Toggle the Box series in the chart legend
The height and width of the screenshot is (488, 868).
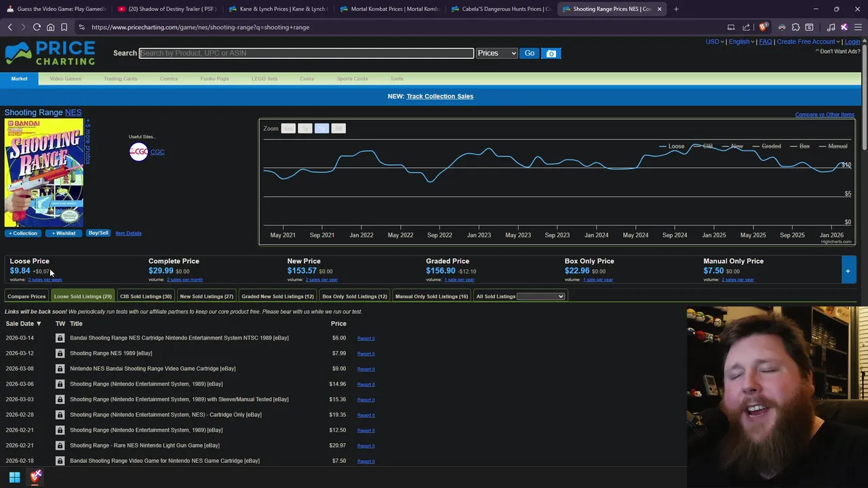[x=800, y=146]
